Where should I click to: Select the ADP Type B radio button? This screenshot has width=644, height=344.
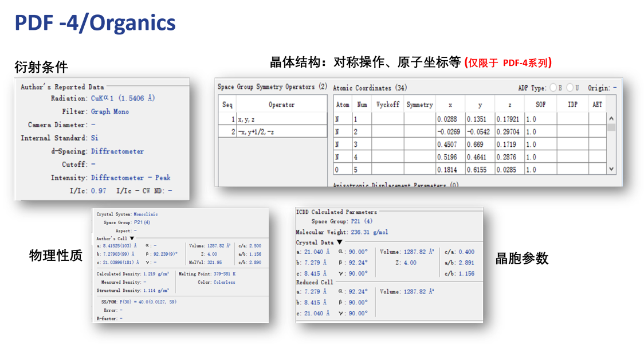pos(553,88)
